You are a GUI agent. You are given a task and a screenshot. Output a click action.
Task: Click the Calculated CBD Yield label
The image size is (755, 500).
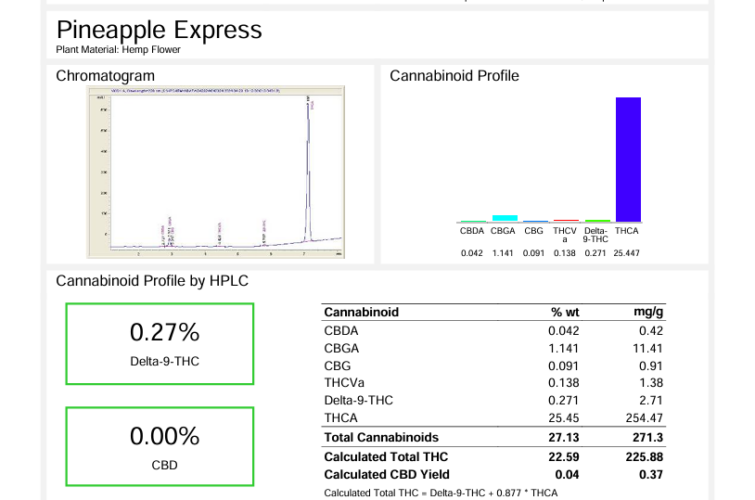pyautogui.click(x=387, y=474)
